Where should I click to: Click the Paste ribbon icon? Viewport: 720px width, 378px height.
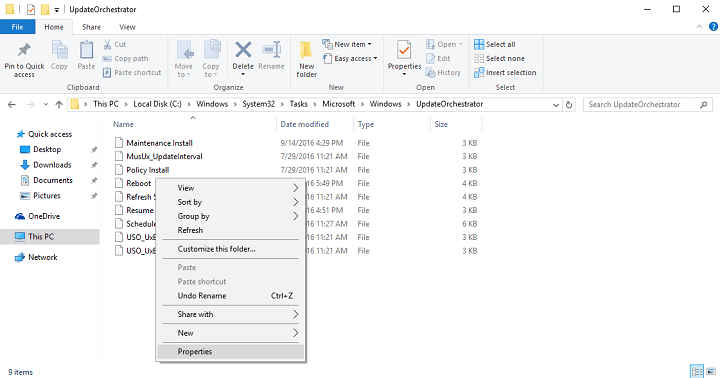point(86,50)
